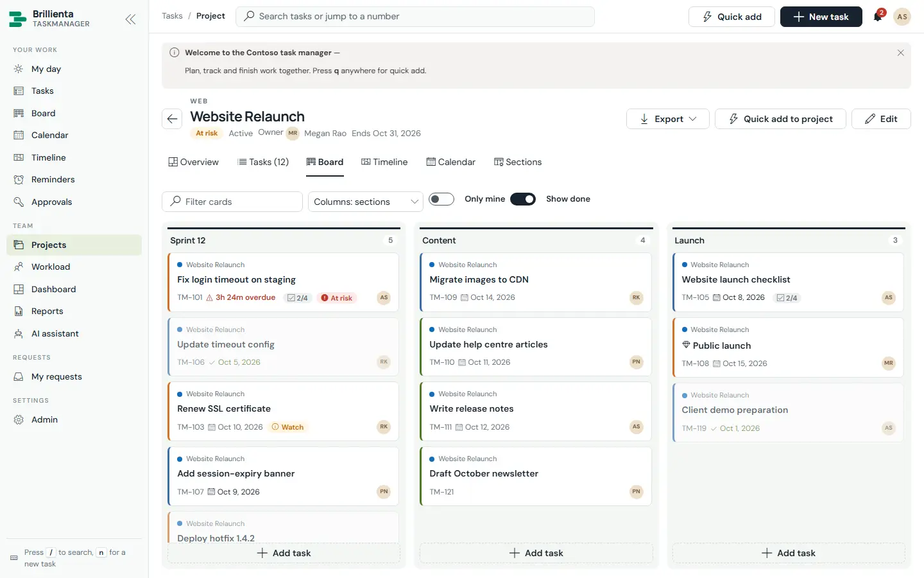The height and width of the screenshot is (578, 924).
Task: Open the Renew SSL certificate card
Action: 284,411
